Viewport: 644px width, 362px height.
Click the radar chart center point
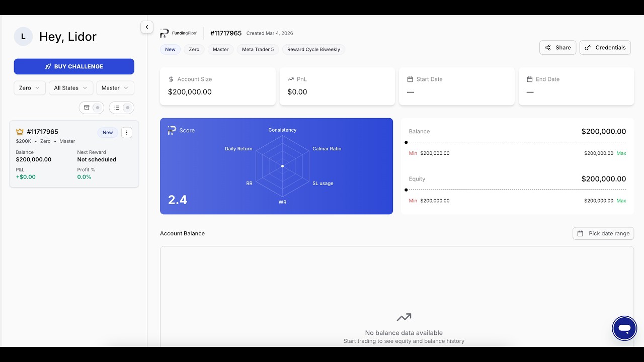[282, 166]
